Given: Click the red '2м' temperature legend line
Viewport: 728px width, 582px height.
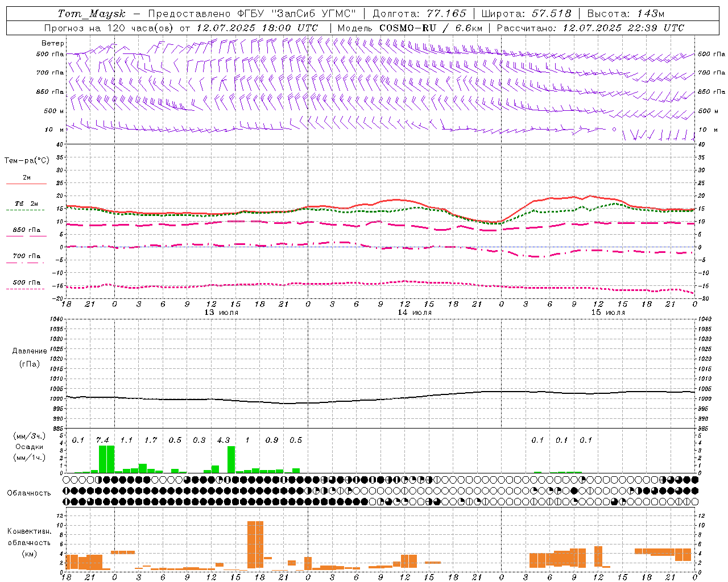Looking at the screenshot, I should (x=26, y=184).
